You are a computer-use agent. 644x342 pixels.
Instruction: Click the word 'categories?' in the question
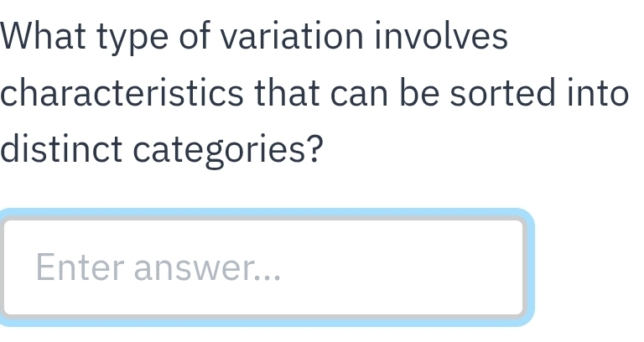(228, 151)
